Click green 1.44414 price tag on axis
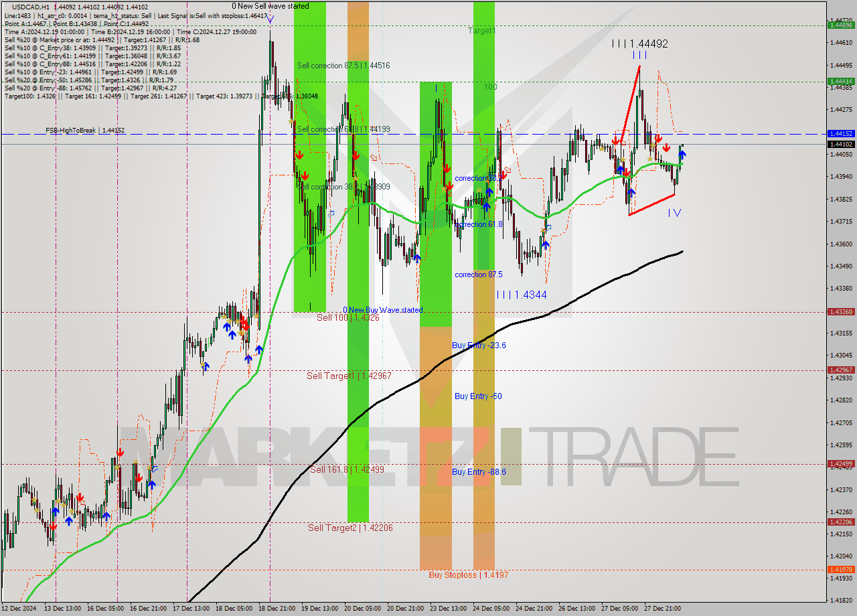This screenshot has height=616, width=857. pyautogui.click(x=841, y=81)
